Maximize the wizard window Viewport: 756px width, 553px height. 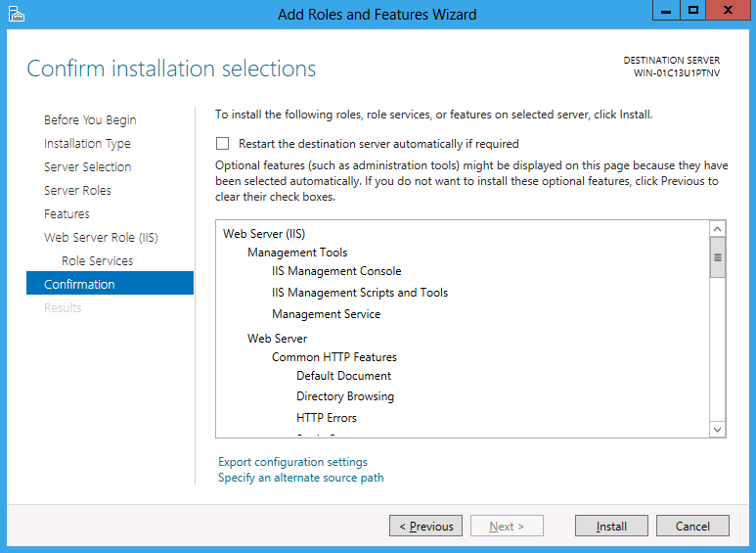(692, 10)
